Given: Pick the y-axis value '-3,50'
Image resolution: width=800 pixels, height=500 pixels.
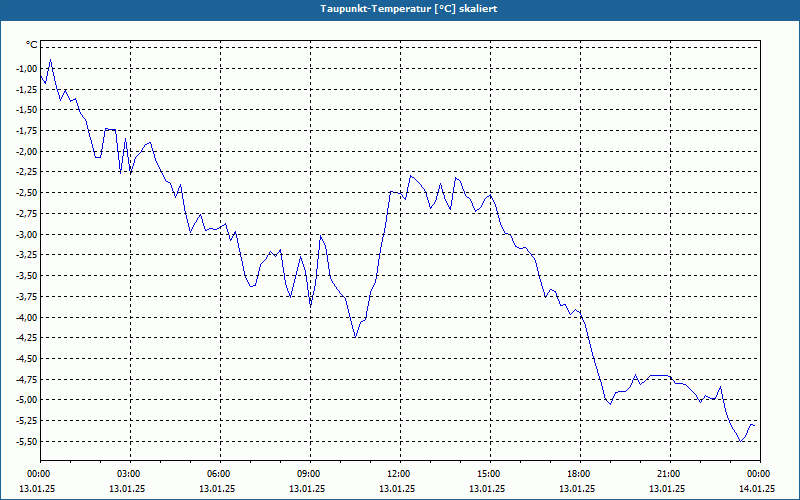Looking at the screenshot, I should pos(27,276).
